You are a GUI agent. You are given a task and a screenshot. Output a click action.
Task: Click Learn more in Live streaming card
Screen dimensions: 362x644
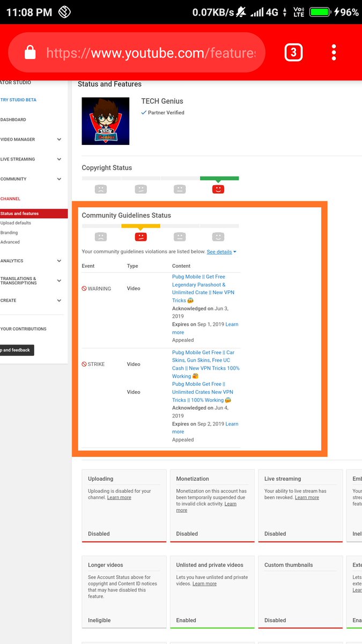point(307,497)
